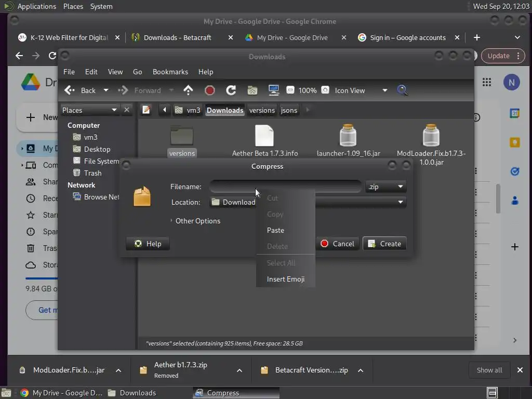Cancel the Compress dialog
This screenshot has width=532, height=399.
[x=338, y=244]
